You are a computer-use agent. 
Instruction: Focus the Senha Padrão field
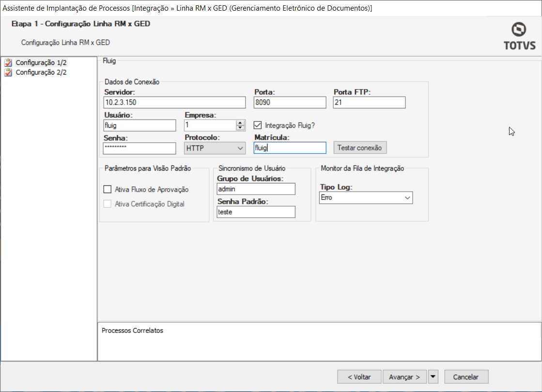click(x=256, y=212)
